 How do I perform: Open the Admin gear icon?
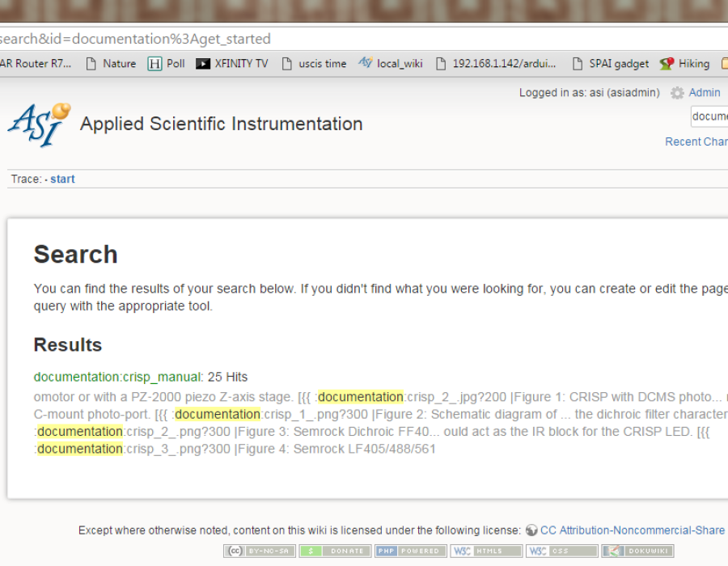677,93
